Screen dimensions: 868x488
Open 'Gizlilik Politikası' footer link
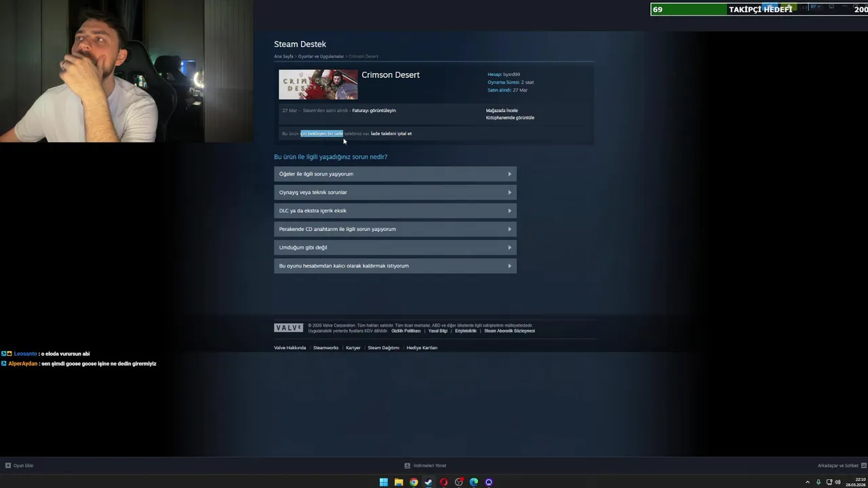point(406,331)
